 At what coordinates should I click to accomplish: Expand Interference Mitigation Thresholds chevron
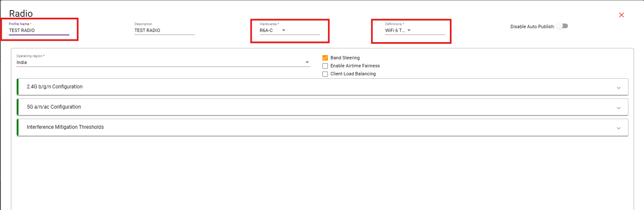pyautogui.click(x=618, y=128)
